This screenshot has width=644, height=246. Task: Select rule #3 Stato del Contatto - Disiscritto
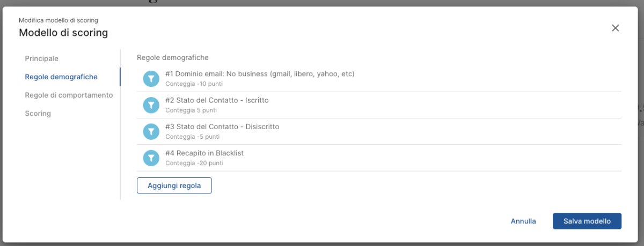(x=222, y=126)
